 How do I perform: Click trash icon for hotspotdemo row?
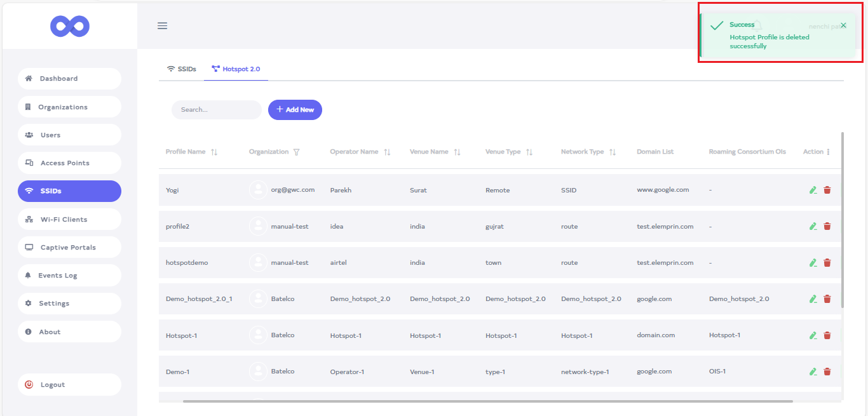pyautogui.click(x=827, y=262)
